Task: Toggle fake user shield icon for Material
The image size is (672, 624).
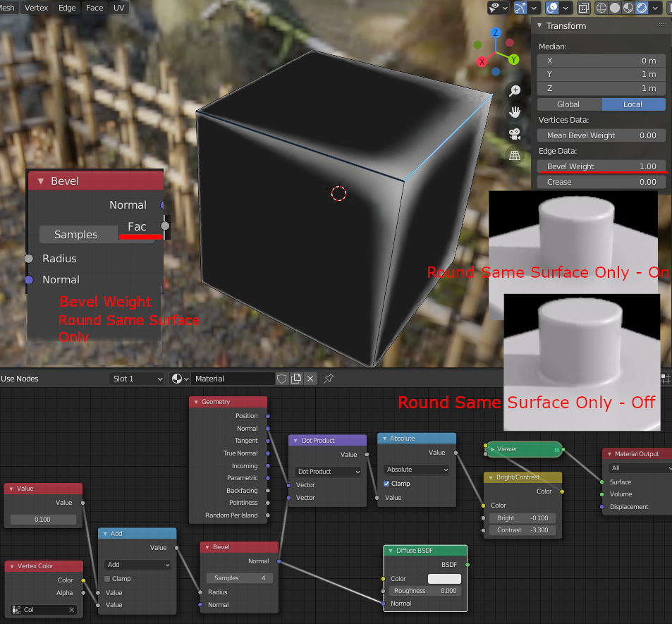Action: 281,379
